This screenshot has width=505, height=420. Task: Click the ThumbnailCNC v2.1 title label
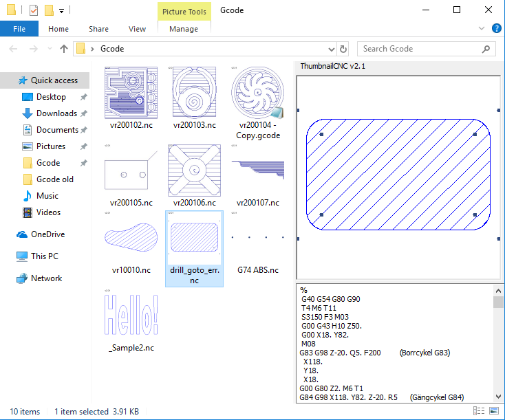tap(333, 66)
